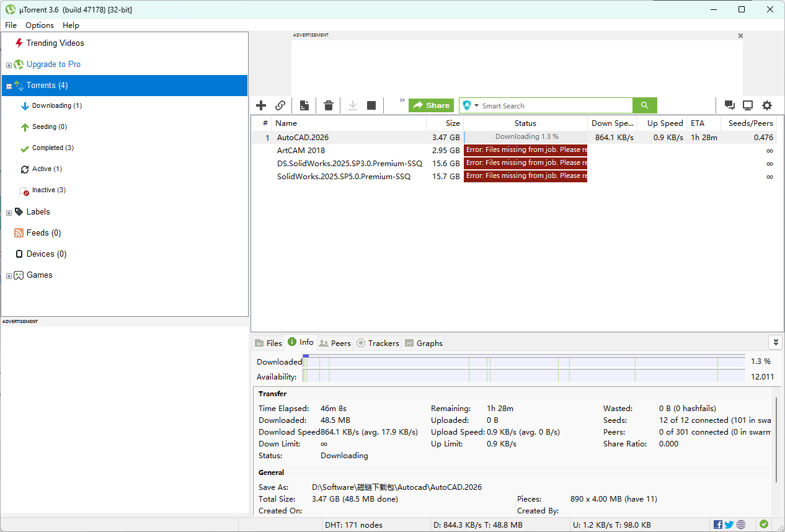The image size is (785, 532).
Task: Expand the Games tree node
Action: point(9,276)
